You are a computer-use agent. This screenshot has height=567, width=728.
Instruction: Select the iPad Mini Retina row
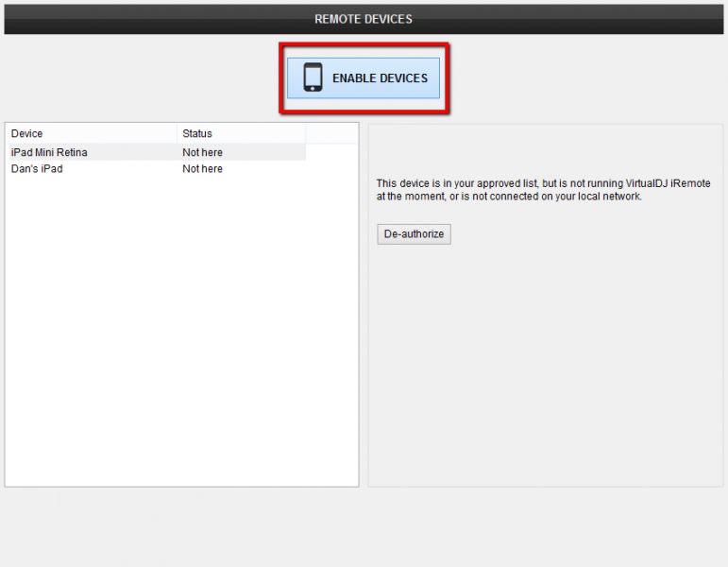tap(158, 152)
